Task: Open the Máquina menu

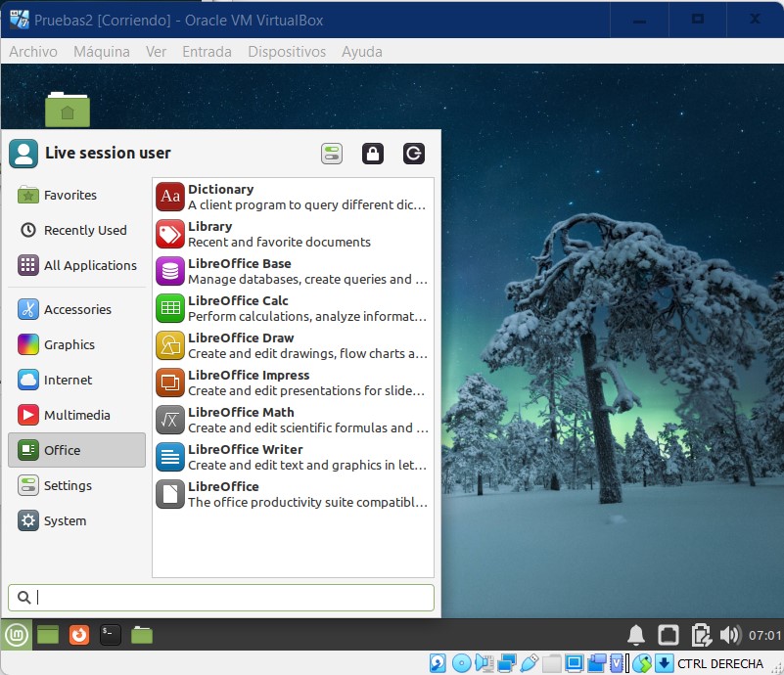Action: click(x=101, y=52)
